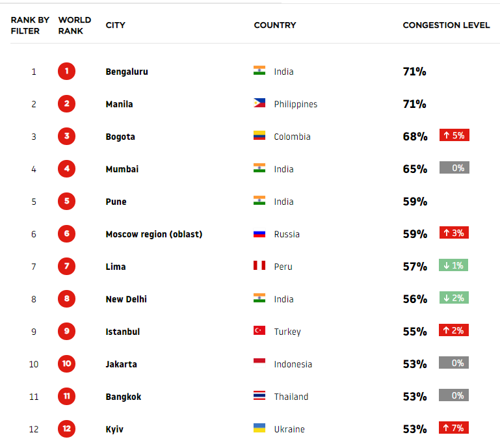Image resolution: width=500 pixels, height=448 pixels.
Task: Click the Colombia flag icon
Action: pyautogui.click(x=259, y=135)
